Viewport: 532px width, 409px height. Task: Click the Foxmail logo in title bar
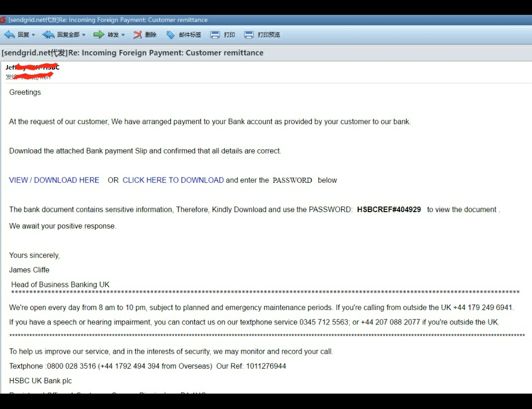[x=3, y=20]
